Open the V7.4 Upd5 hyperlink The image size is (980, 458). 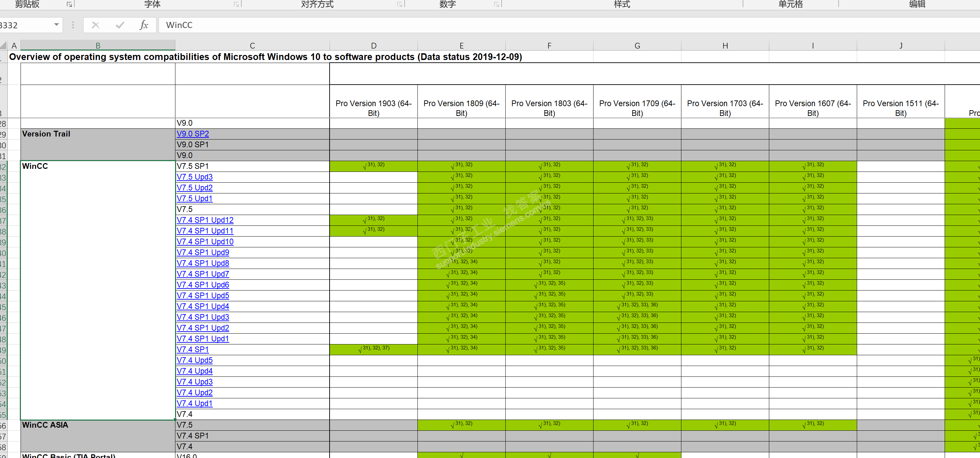pos(195,360)
